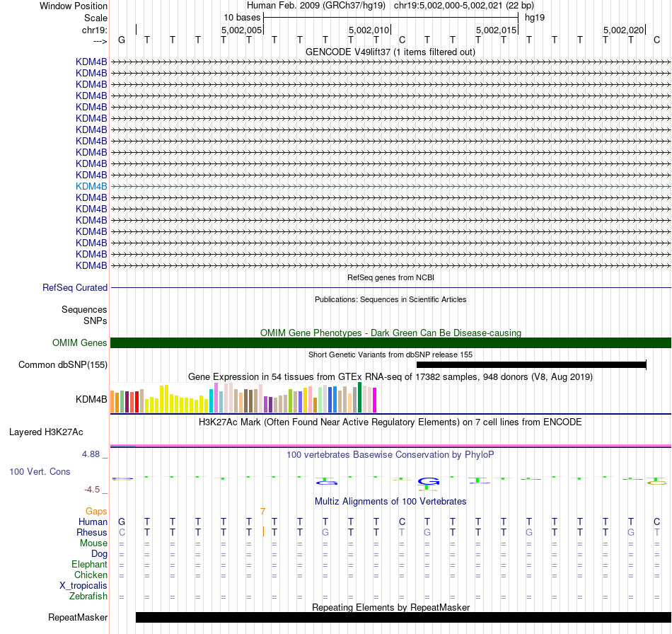Click the hg19 text beside the scale bar

point(535,18)
